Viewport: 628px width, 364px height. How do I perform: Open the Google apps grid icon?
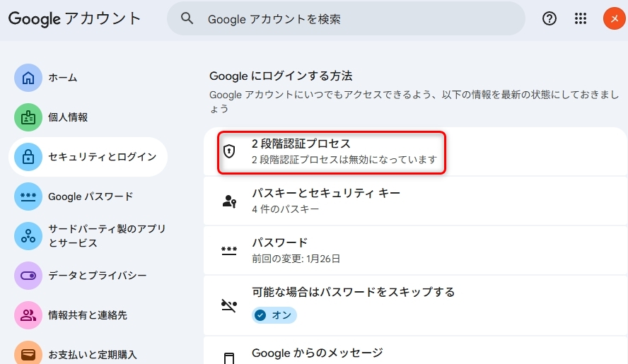click(x=581, y=18)
